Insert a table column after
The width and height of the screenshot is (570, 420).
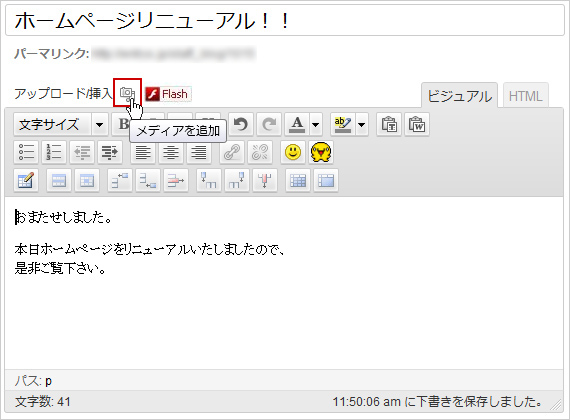(x=237, y=180)
